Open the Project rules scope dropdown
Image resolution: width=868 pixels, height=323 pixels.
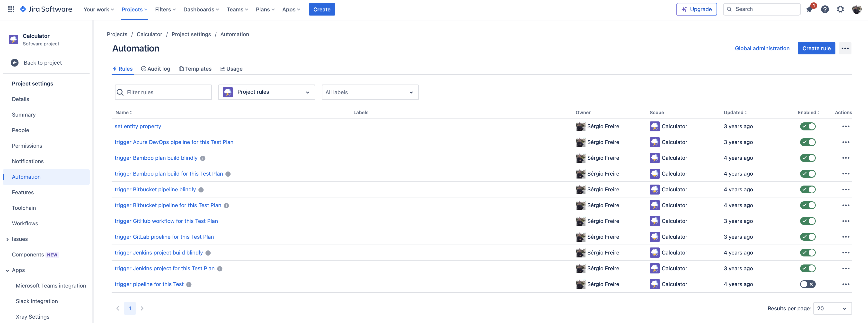266,92
